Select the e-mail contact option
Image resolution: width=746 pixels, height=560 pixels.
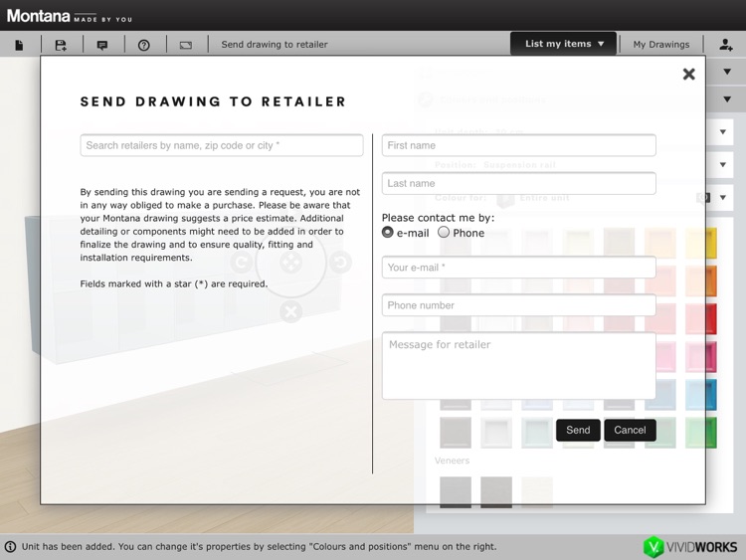coord(388,232)
